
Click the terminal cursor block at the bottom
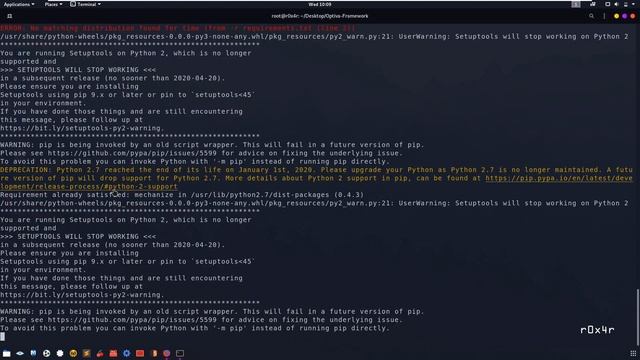[2, 337]
